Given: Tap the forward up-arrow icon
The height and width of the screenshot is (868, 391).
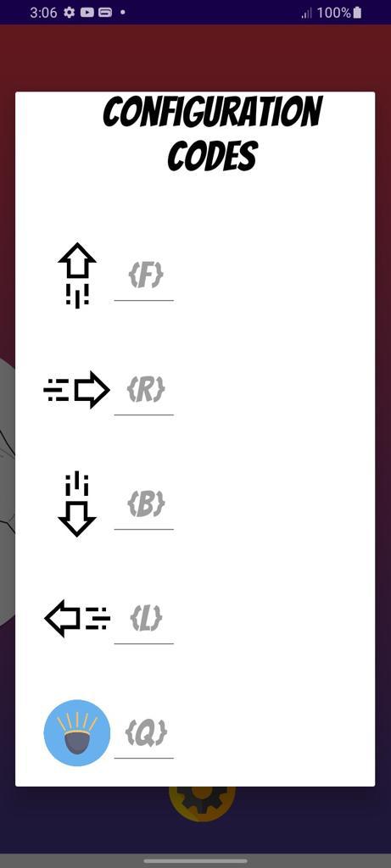Looking at the screenshot, I should click(77, 275).
